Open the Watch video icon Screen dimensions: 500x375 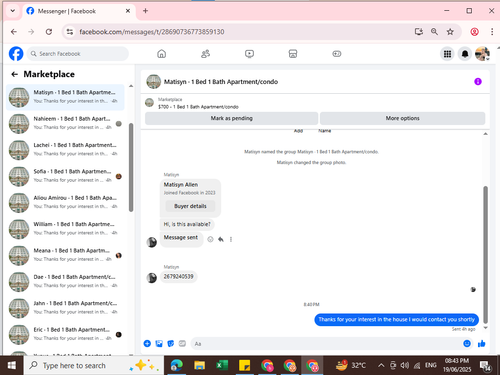point(249,54)
